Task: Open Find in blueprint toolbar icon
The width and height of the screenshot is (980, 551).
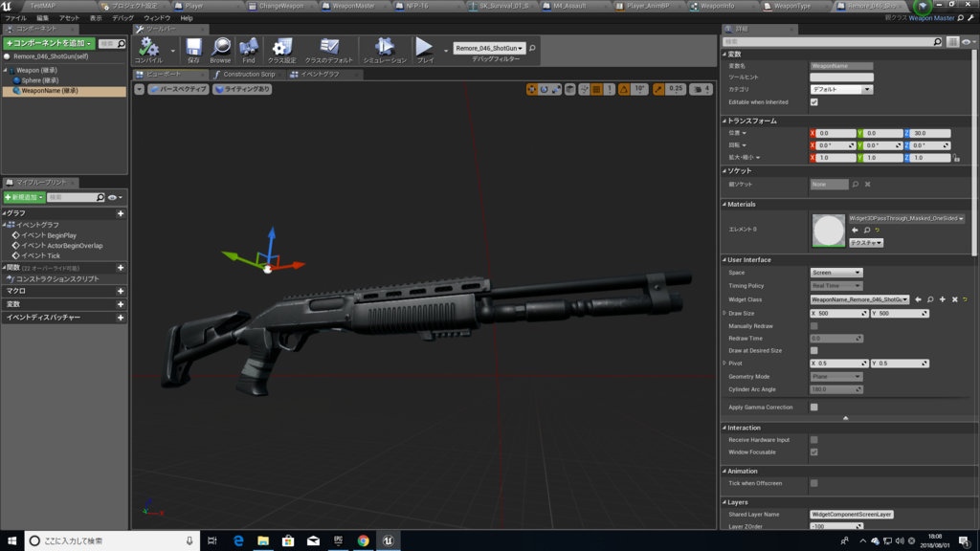Action: (249, 50)
